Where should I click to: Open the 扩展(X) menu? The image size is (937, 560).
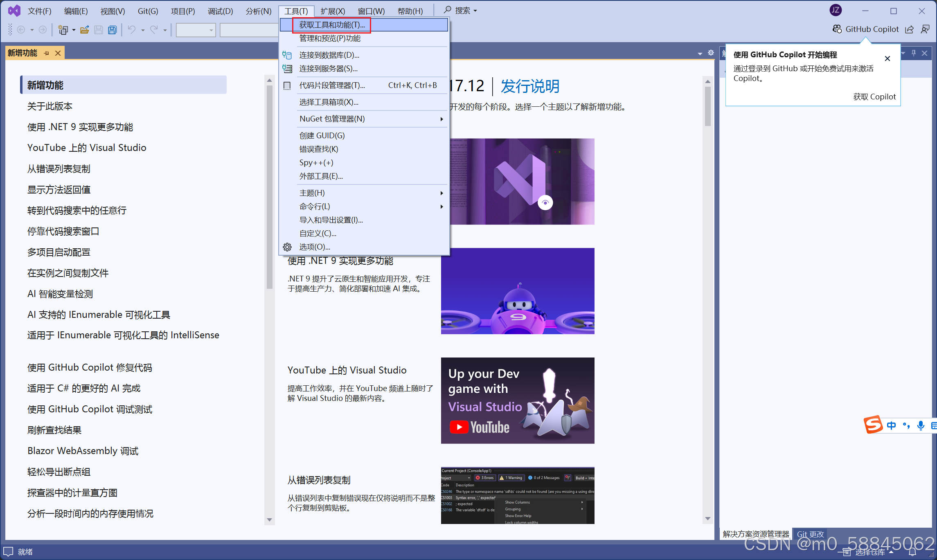click(333, 11)
